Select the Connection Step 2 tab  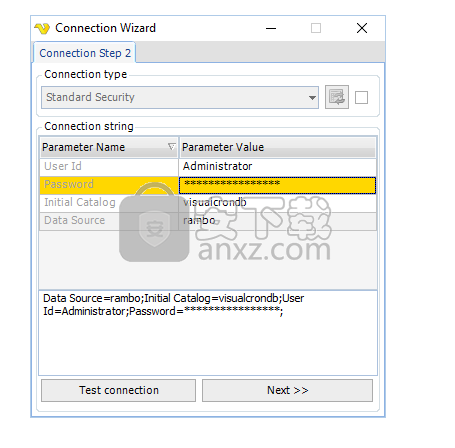[85, 53]
